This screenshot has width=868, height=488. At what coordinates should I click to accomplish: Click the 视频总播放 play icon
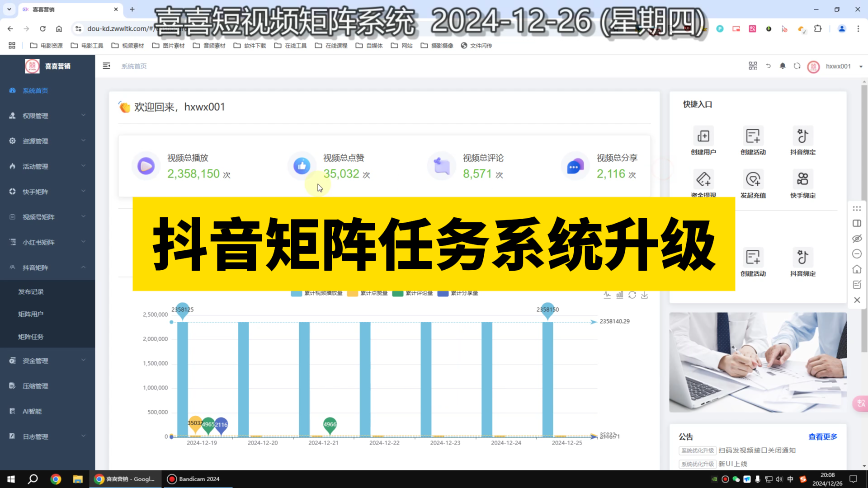pyautogui.click(x=146, y=166)
